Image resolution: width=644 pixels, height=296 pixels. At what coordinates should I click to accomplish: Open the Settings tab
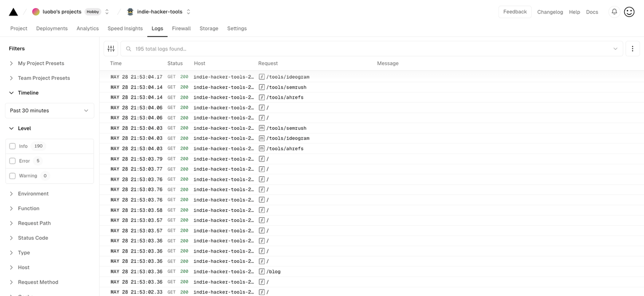(237, 28)
